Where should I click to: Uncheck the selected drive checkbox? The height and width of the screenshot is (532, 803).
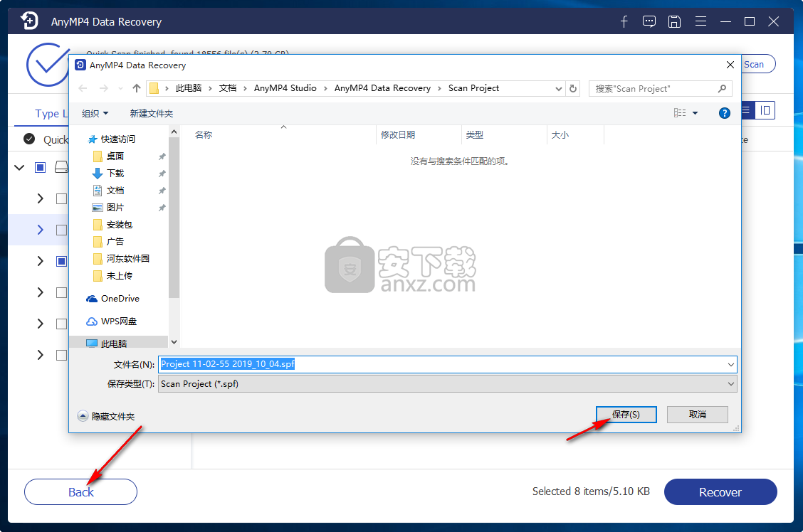41,167
